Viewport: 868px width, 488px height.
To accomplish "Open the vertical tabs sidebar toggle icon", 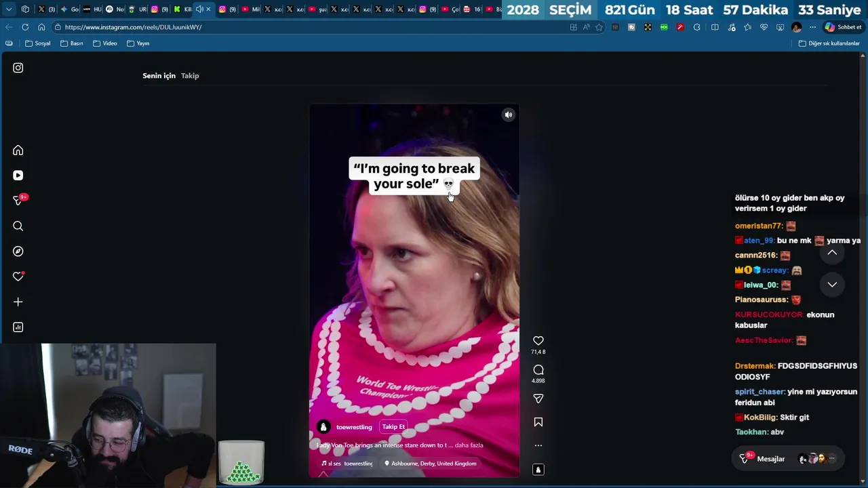I will coord(9,43).
